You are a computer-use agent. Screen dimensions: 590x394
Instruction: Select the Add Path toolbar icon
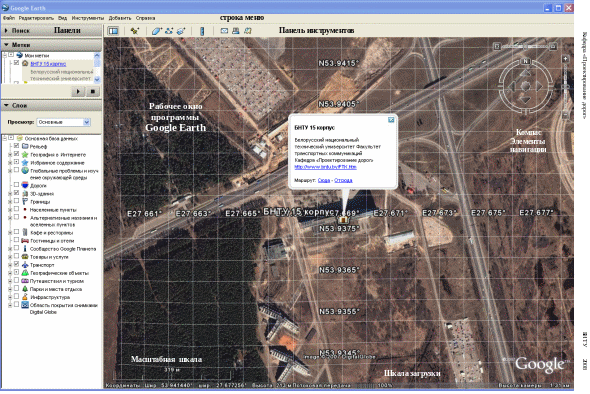tap(169, 31)
